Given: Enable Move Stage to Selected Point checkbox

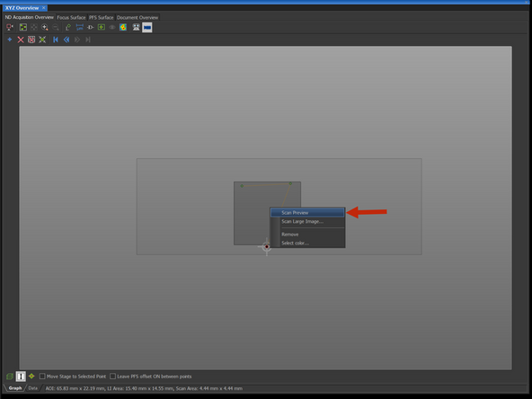Looking at the screenshot, I should pos(42,377).
